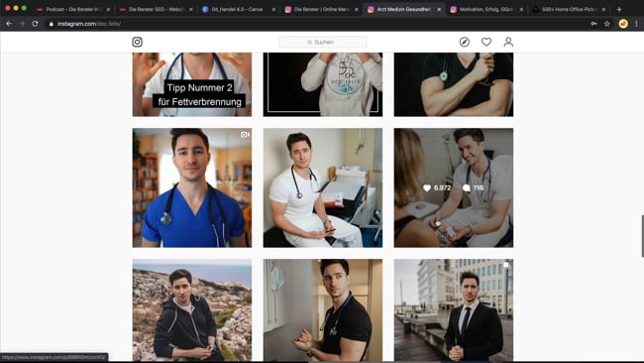Switch to the Podcast - Die Berater tab
The image size is (644, 363).
coord(73,9)
